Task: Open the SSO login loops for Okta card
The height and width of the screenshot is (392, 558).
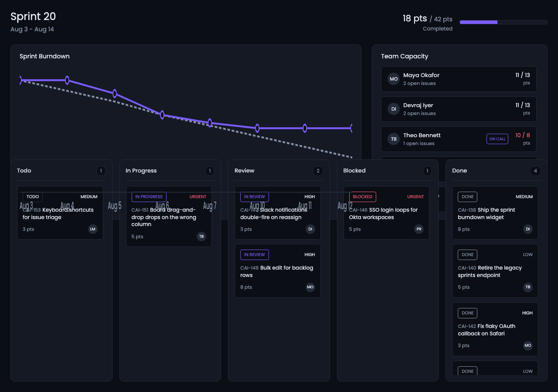Action: click(386, 213)
